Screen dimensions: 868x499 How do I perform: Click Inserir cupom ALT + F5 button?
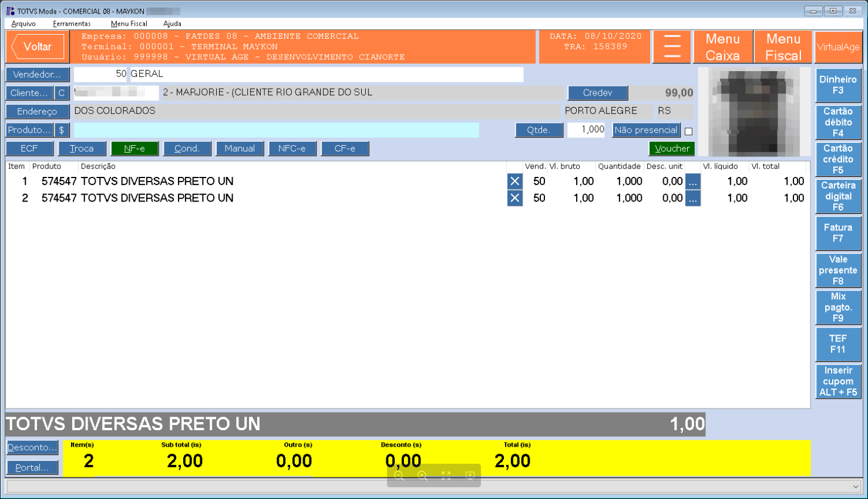[x=838, y=381]
